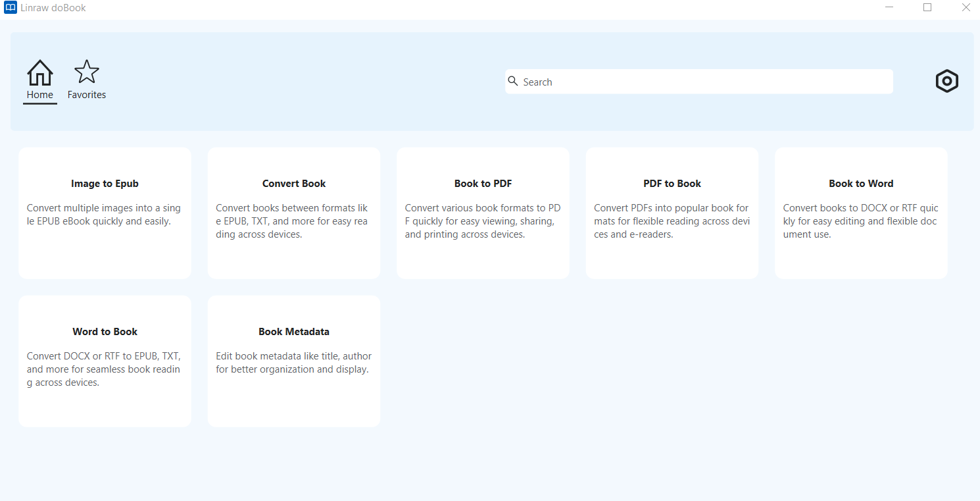Launch the Convert Book tool card

pos(294,213)
